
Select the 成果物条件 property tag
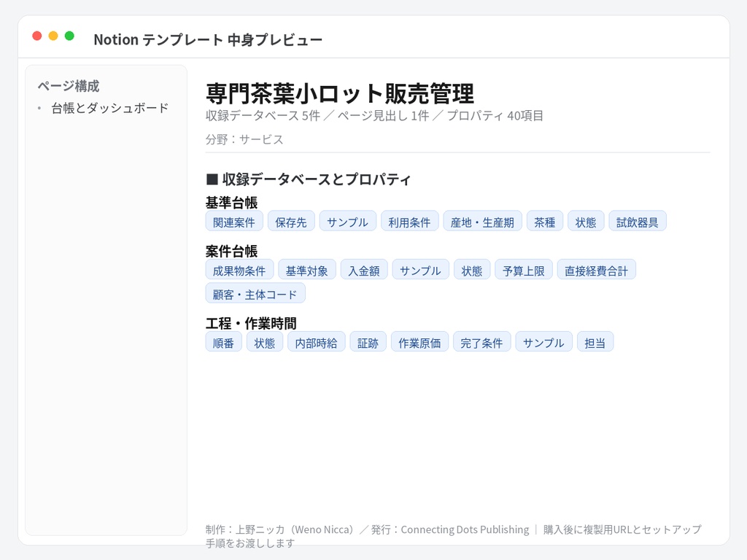[239, 270]
